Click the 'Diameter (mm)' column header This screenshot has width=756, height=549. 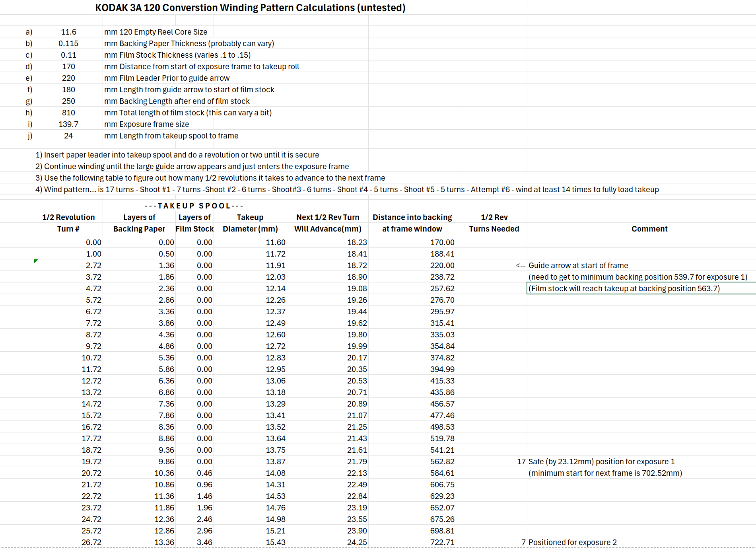point(250,229)
